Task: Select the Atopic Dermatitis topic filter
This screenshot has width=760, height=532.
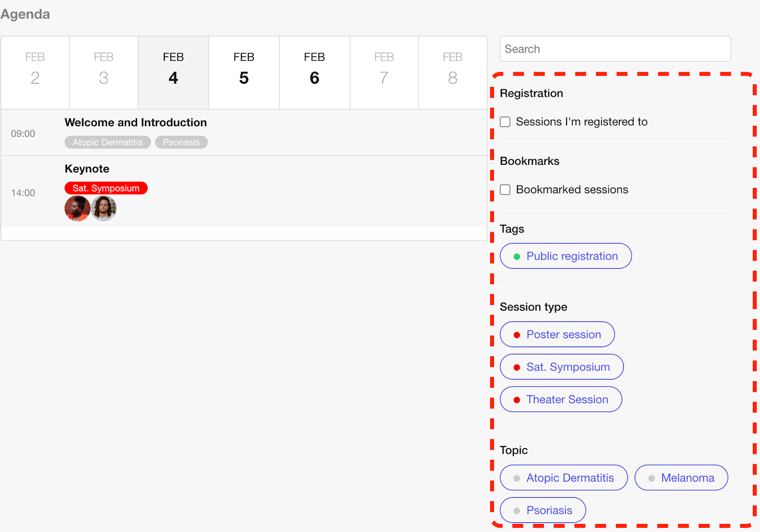Action: [x=564, y=478]
